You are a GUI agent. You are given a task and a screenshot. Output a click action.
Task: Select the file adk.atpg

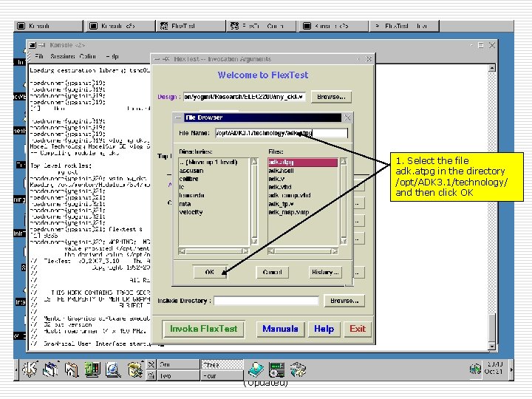click(303, 162)
